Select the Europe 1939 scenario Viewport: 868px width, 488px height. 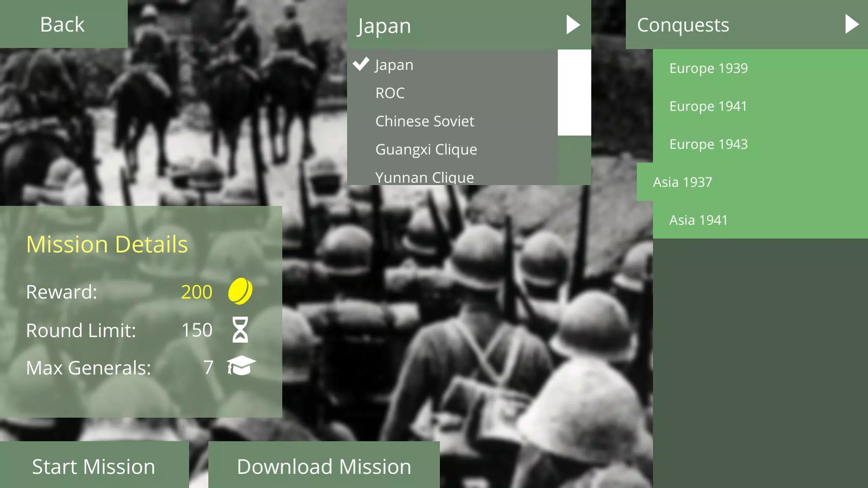pos(708,68)
